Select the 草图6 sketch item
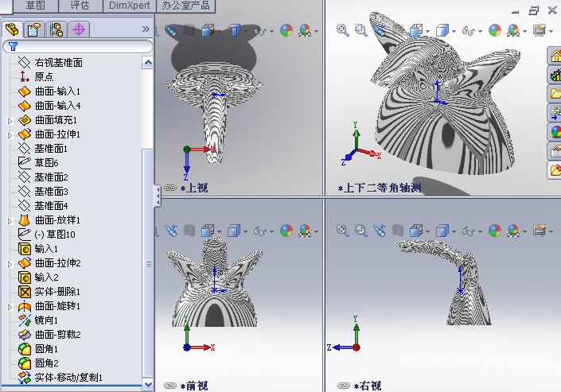The image size is (561, 392). tap(46, 163)
